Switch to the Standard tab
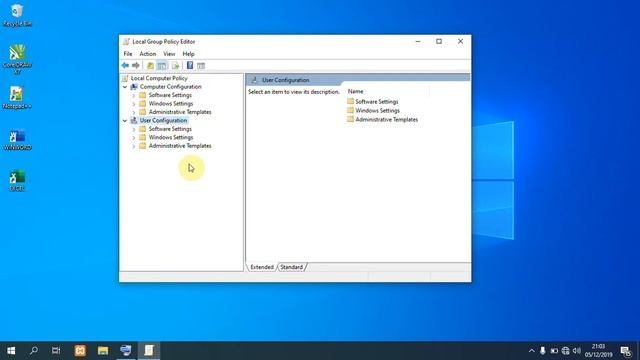 pyautogui.click(x=291, y=267)
